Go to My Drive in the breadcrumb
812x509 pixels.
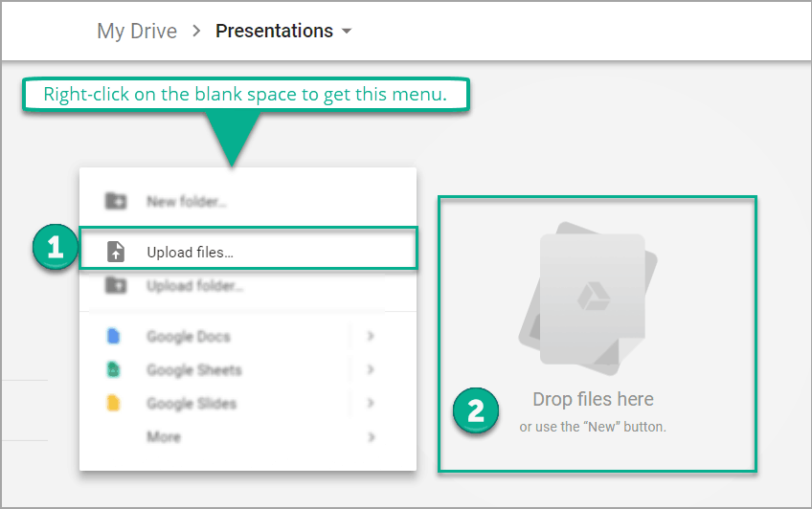click(137, 32)
